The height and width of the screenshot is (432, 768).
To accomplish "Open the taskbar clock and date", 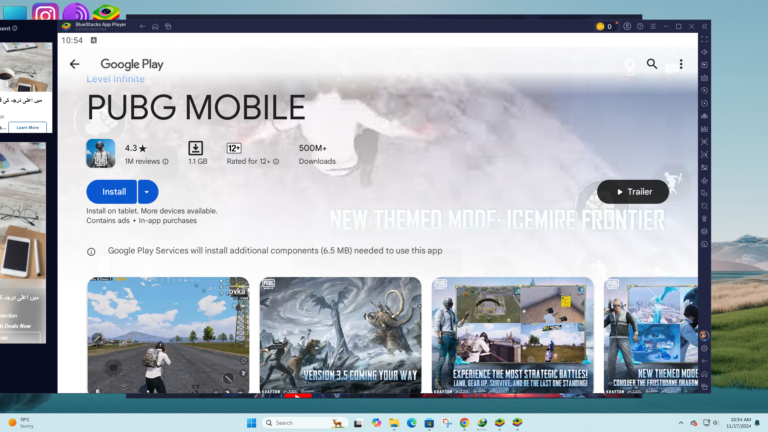I will (x=739, y=423).
